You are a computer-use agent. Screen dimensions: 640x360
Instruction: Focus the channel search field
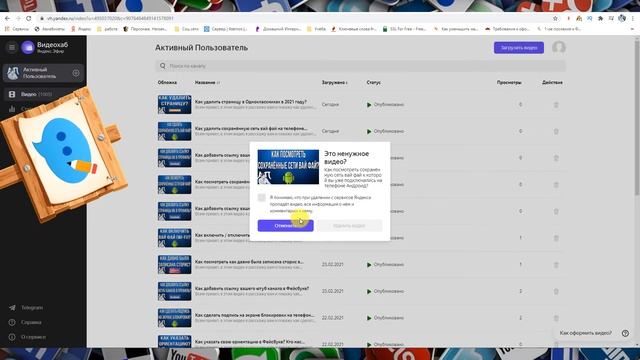(x=360, y=66)
